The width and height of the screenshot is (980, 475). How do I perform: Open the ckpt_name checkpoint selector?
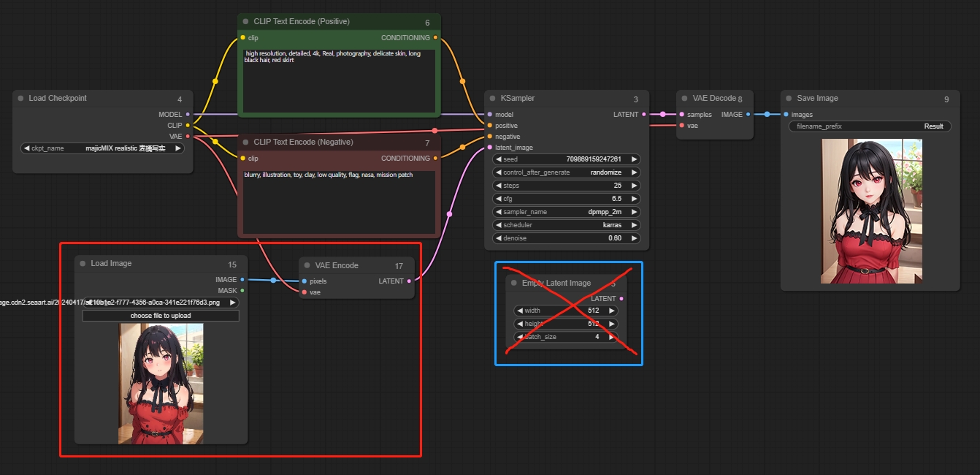103,148
